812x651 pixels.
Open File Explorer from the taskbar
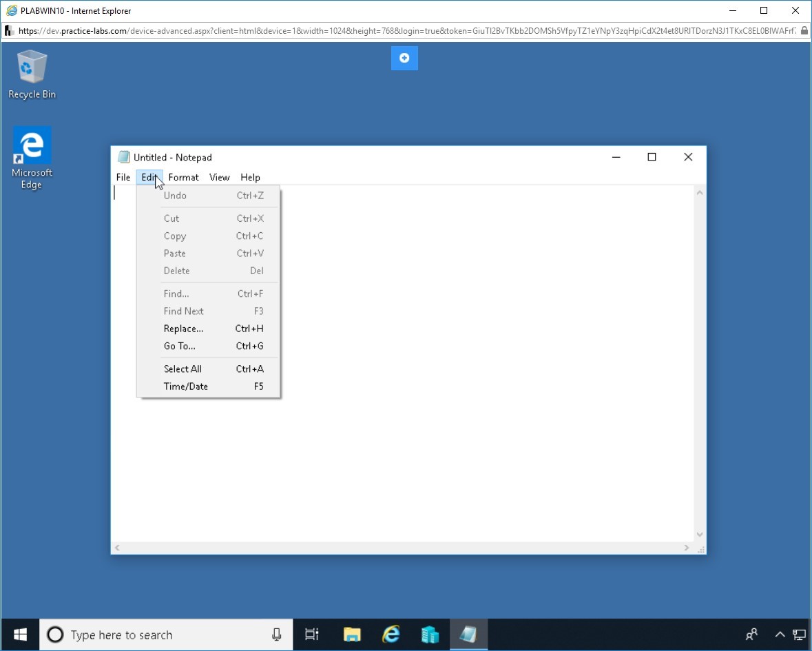352,634
